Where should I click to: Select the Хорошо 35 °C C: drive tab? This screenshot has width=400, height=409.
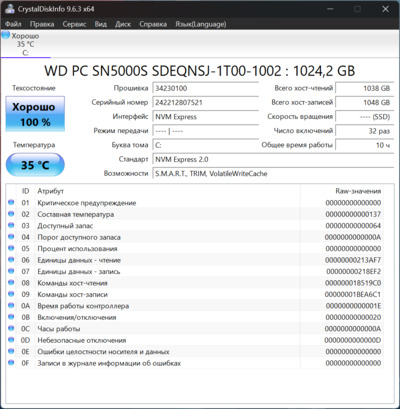click(26, 44)
